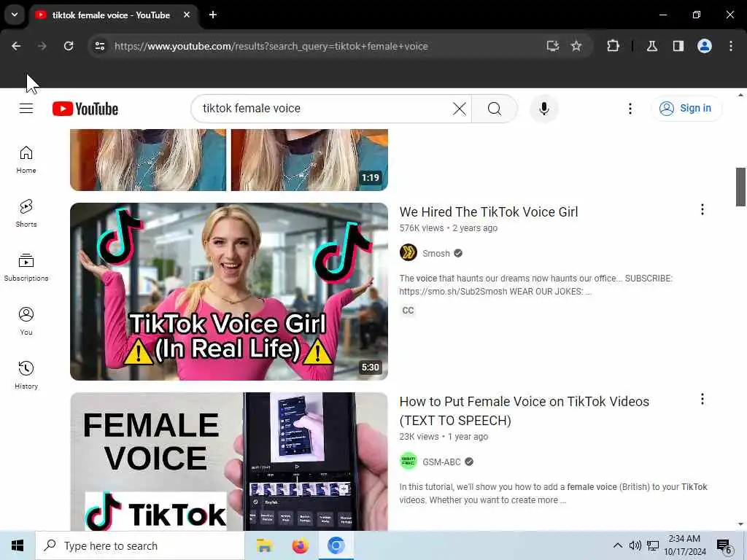Open How to Put Female Voice title

pos(524,411)
